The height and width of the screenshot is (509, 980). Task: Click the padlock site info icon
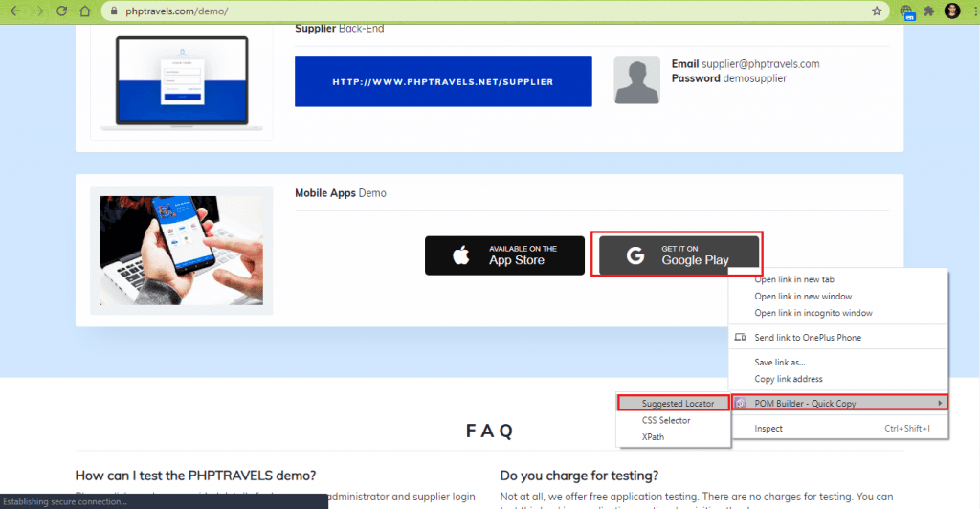coord(114,11)
